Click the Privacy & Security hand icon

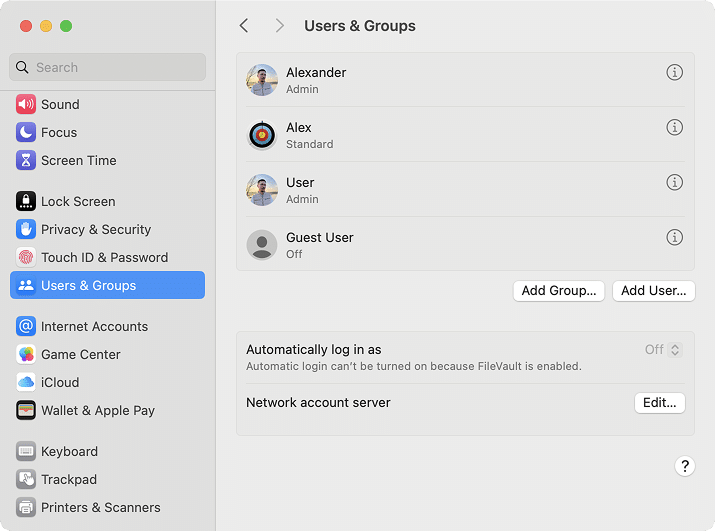tap(26, 229)
